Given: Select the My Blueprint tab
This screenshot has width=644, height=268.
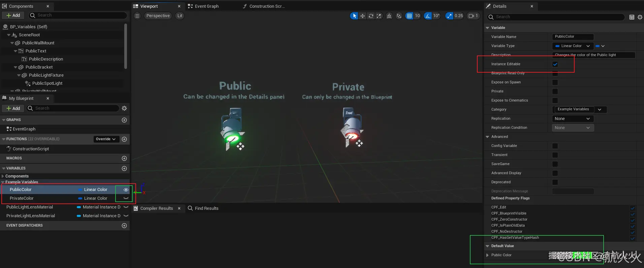Looking at the screenshot, I should 21,99.
